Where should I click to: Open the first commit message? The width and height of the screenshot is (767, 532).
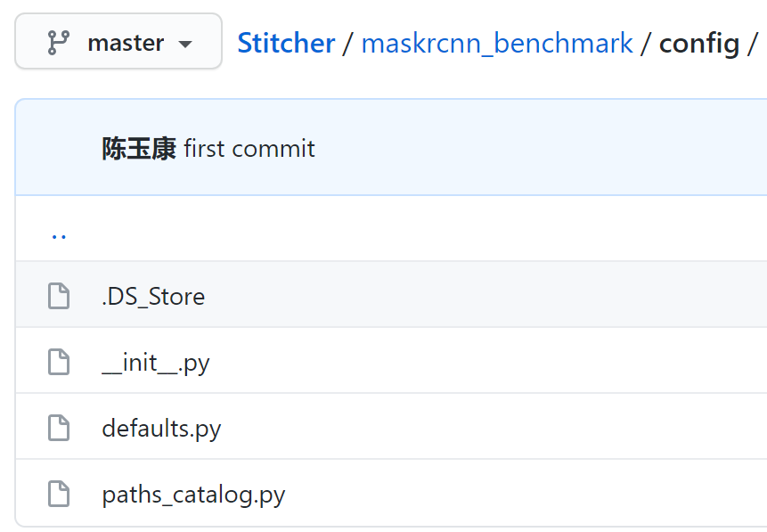point(249,148)
